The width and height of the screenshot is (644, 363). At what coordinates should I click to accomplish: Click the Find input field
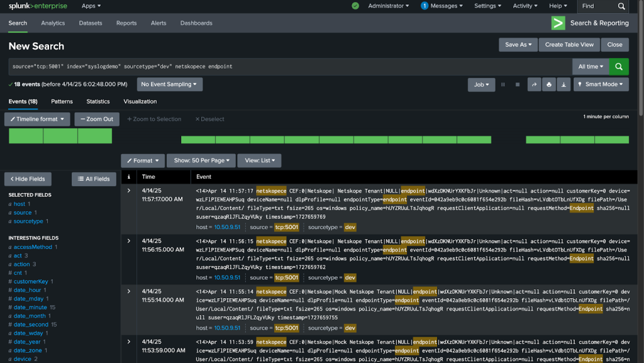[597, 6]
